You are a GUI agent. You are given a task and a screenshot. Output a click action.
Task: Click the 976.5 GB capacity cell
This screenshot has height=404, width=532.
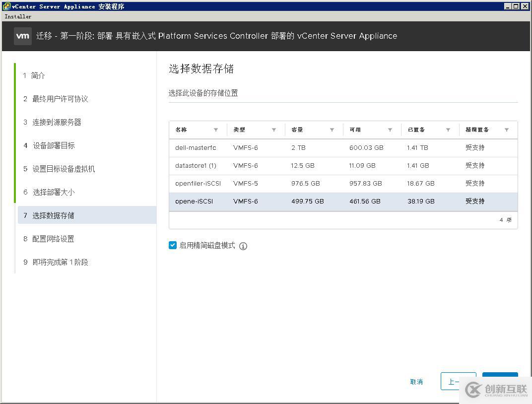coord(305,184)
